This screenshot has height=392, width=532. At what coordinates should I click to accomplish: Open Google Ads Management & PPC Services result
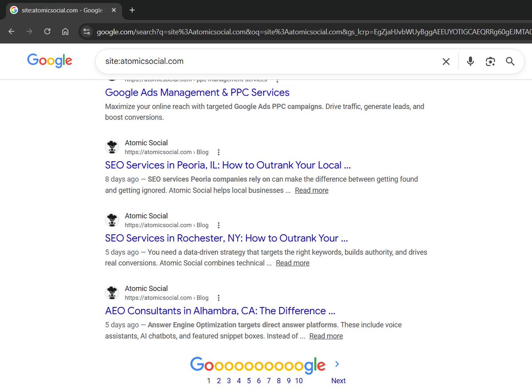tap(197, 93)
